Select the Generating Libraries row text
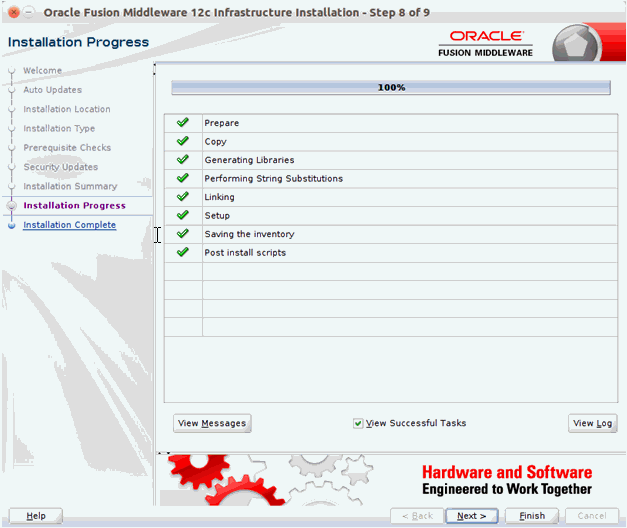The width and height of the screenshot is (627, 528). [x=250, y=160]
